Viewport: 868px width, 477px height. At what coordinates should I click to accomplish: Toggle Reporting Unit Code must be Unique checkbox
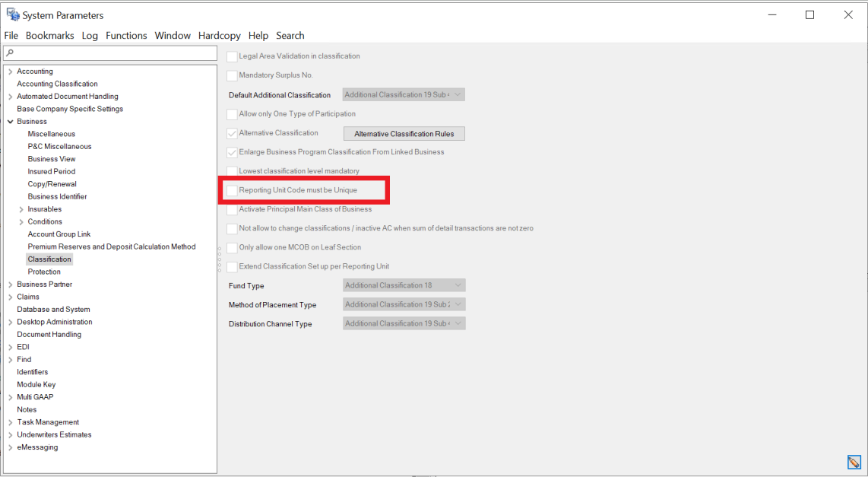(x=232, y=190)
